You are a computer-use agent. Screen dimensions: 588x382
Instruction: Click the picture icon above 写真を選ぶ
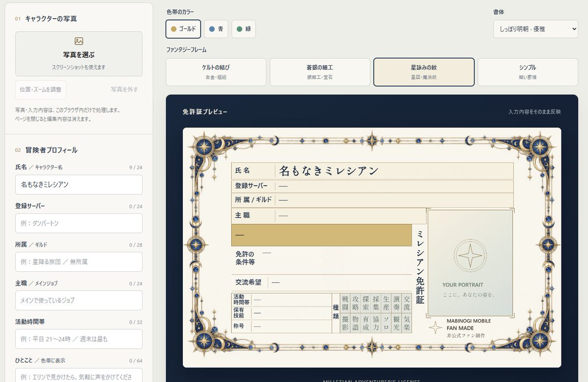[x=79, y=41]
